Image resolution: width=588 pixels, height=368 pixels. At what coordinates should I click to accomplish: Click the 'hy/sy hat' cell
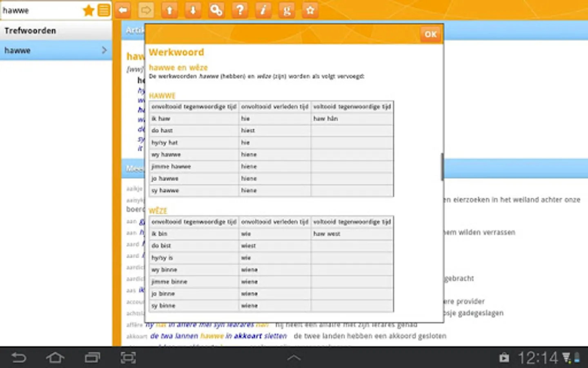click(x=194, y=143)
